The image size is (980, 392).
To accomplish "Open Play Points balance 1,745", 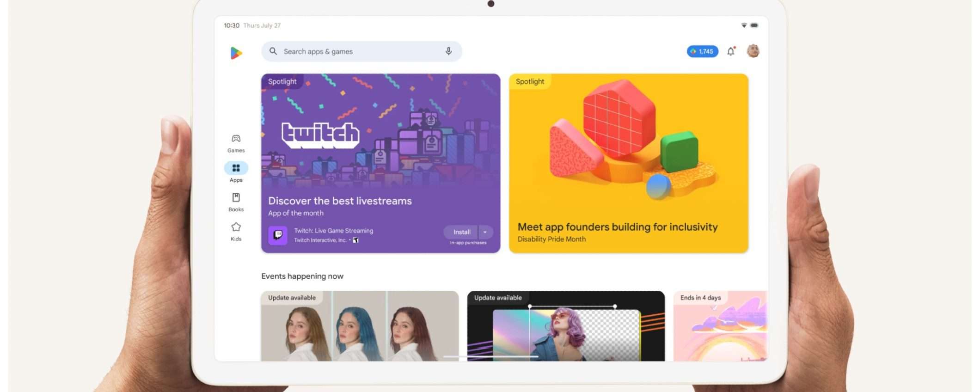I will click(702, 51).
